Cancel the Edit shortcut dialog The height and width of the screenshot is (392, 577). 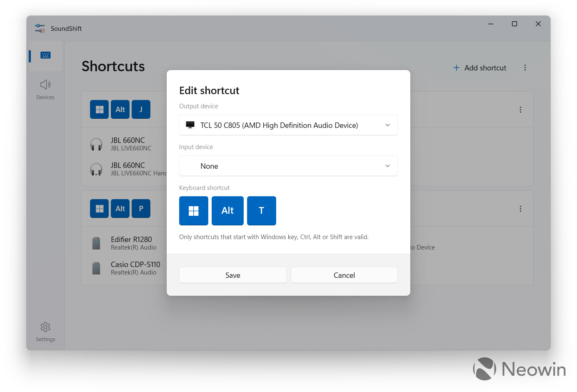click(x=344, y=275)
